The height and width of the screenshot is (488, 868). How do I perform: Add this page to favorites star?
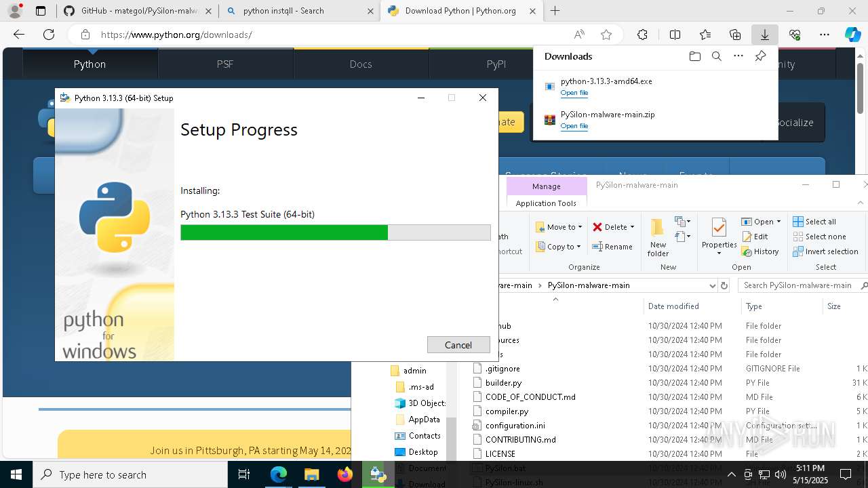point(606,35)
